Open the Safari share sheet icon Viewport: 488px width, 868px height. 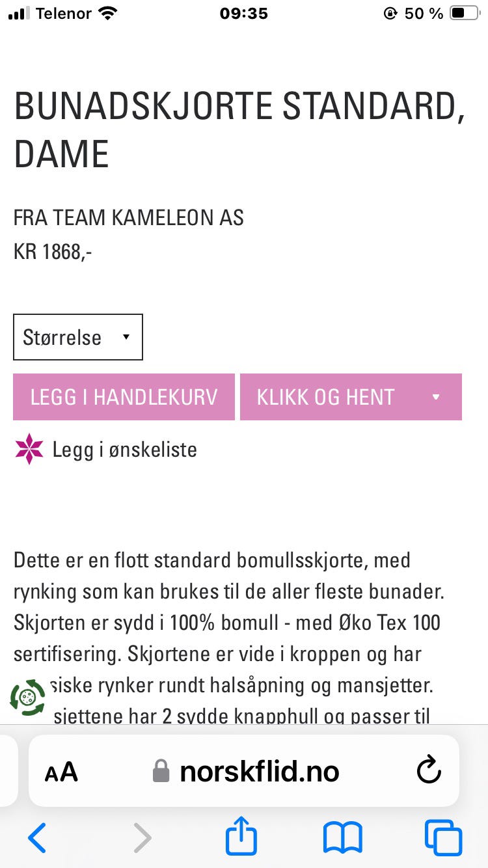pos(241,835)
